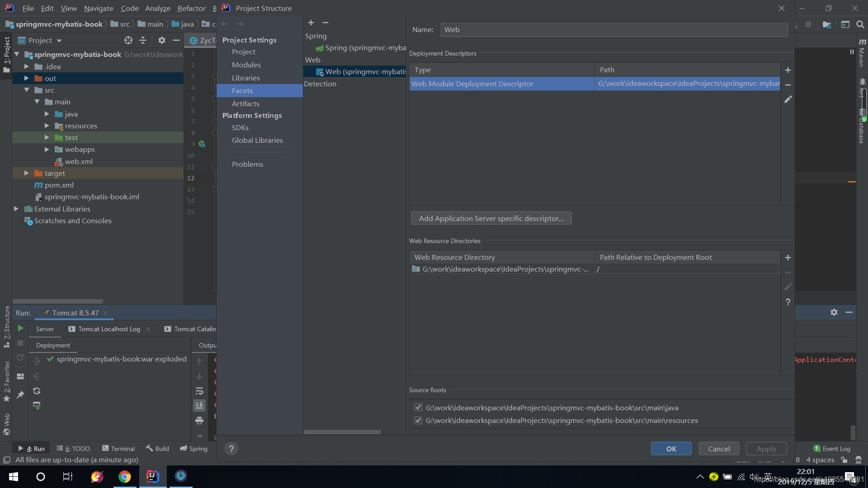Open Project Structure help button
This screenshot has height=488, width=868.
(x=231, y=449)
